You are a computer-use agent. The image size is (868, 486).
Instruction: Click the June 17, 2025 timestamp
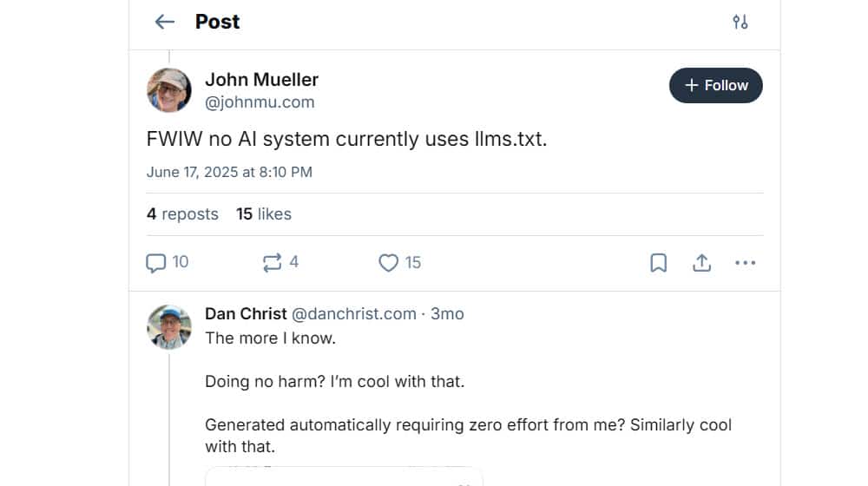(229, 172)
